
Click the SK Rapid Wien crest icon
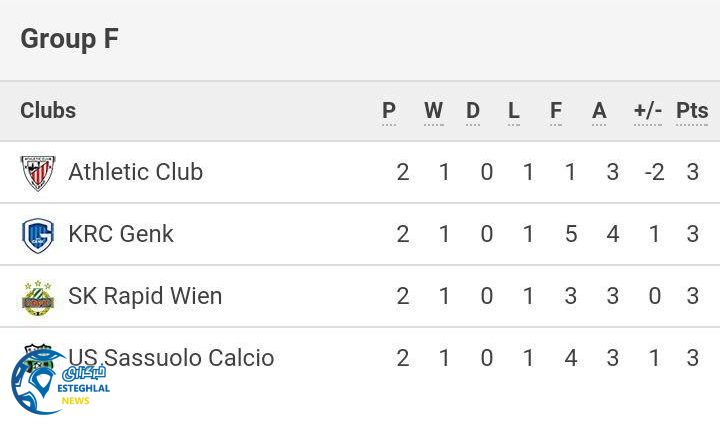[38, 297]
